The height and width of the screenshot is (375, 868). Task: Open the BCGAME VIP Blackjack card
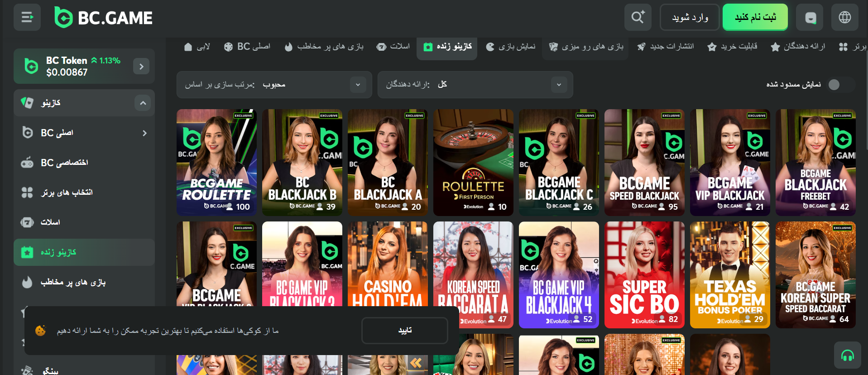click(730, 163)
